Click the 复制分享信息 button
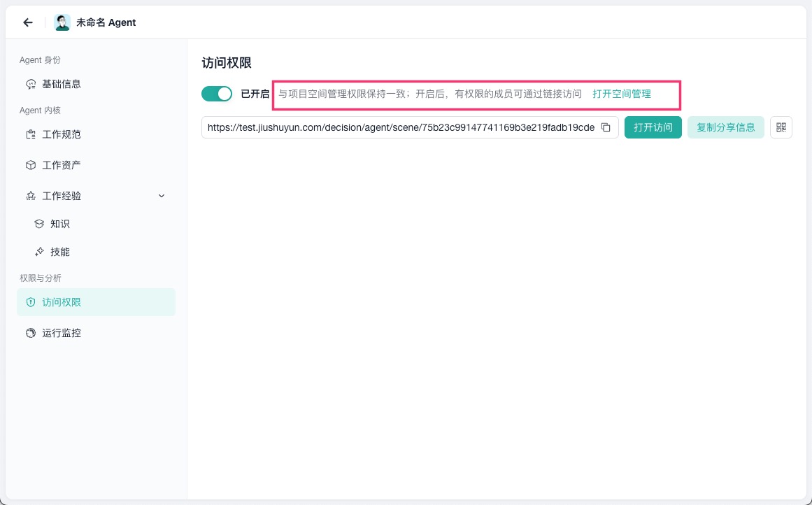The width and height of the screenshot is (812, 505). click(725, 127)
